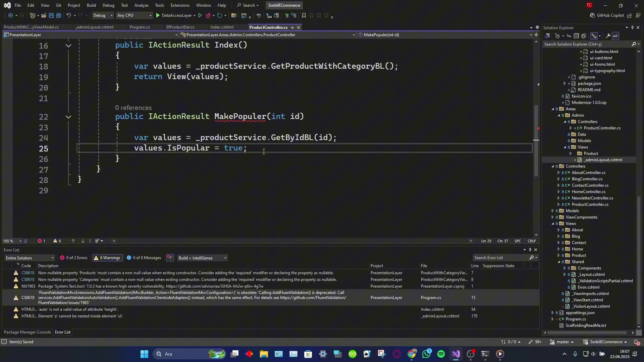The width and height of the screenshot is (644, 362).
Task: Toggle Preview Selected Items in Solution Explorer
Action: [x=615, y=36]
